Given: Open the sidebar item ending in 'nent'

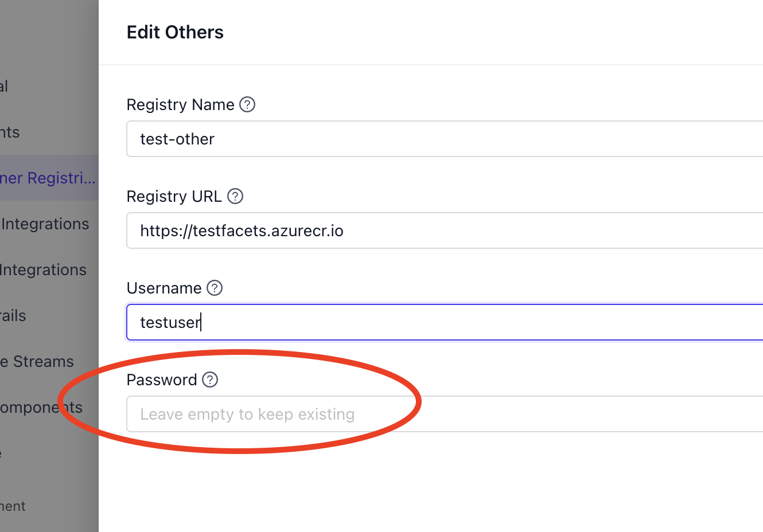Looking at the screenshot, I should pos(13,506).
